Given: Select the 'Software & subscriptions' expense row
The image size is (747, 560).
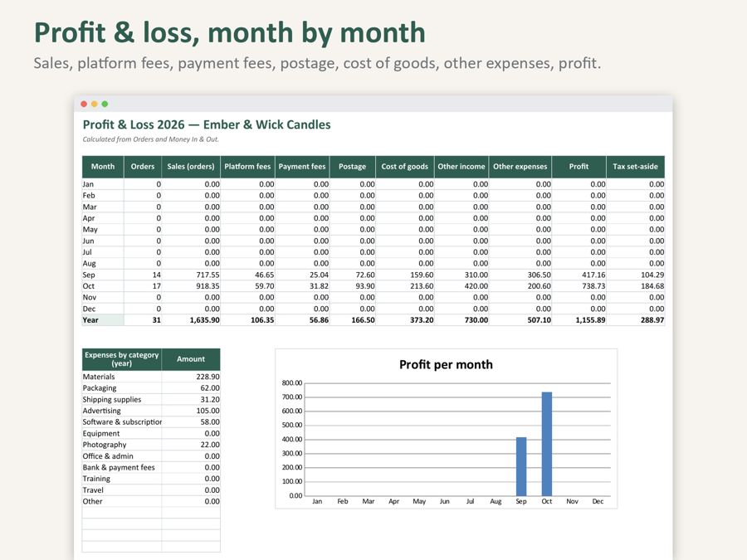Looking at the screenshot, I should 151,422.
